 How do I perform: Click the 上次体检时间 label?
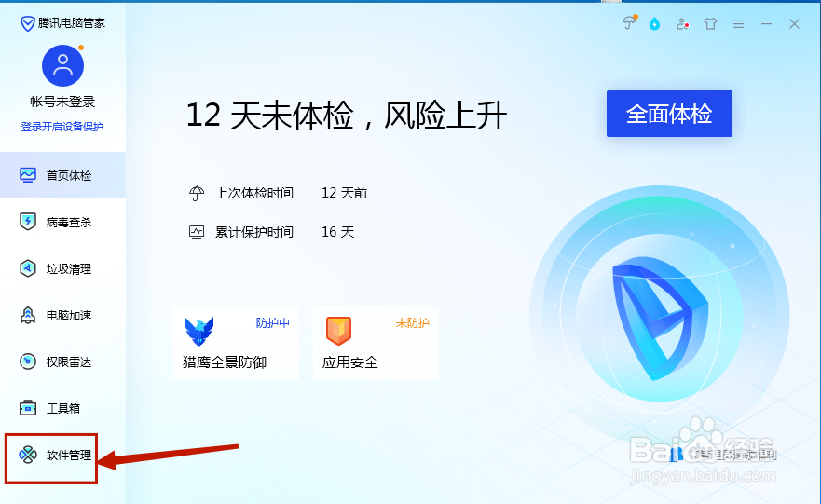(254, 193)
